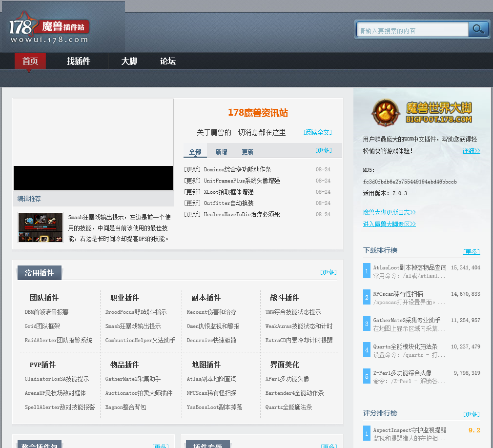Viewport: 493px width, 448px height.
Task: Open CombustionHelper火法助手 plugin link
Action: coord(140,340)
